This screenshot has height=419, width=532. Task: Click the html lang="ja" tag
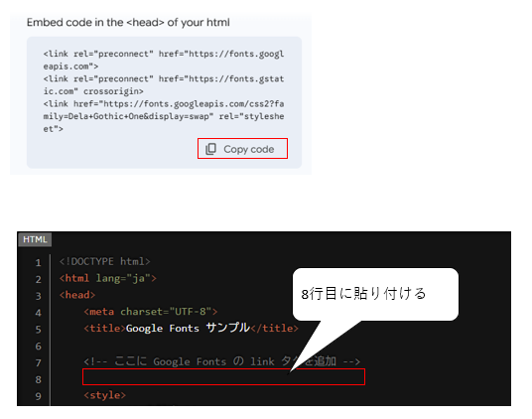(108, 279)
